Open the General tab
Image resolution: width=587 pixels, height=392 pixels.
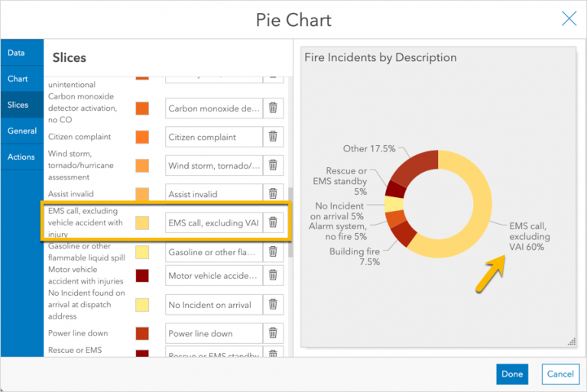(22, 131)
